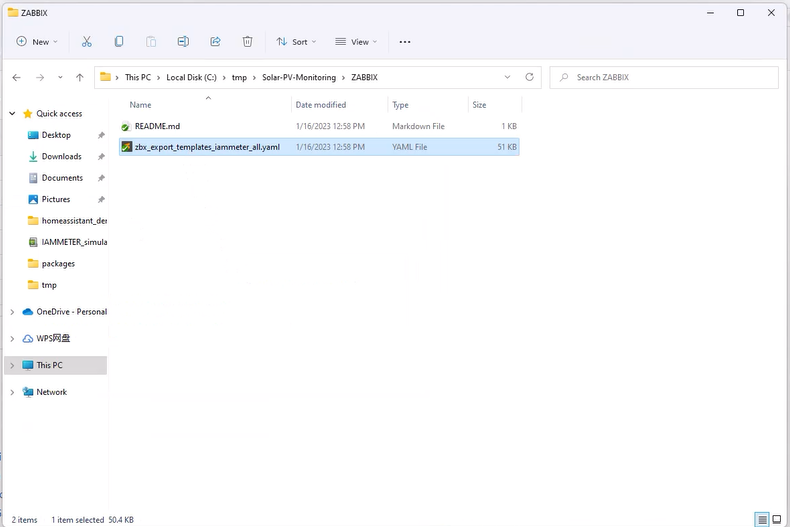
Task: Select the README.md file
Action: click(157, 127)
